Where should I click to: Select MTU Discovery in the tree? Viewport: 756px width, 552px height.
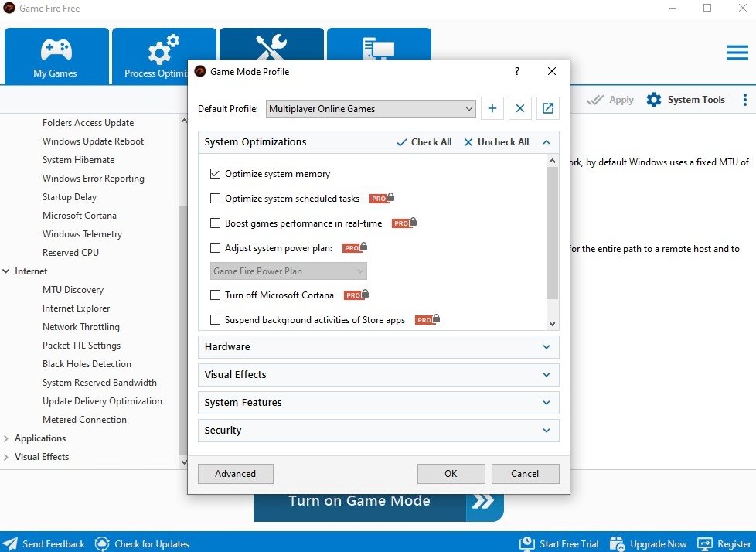coord(73,290)
